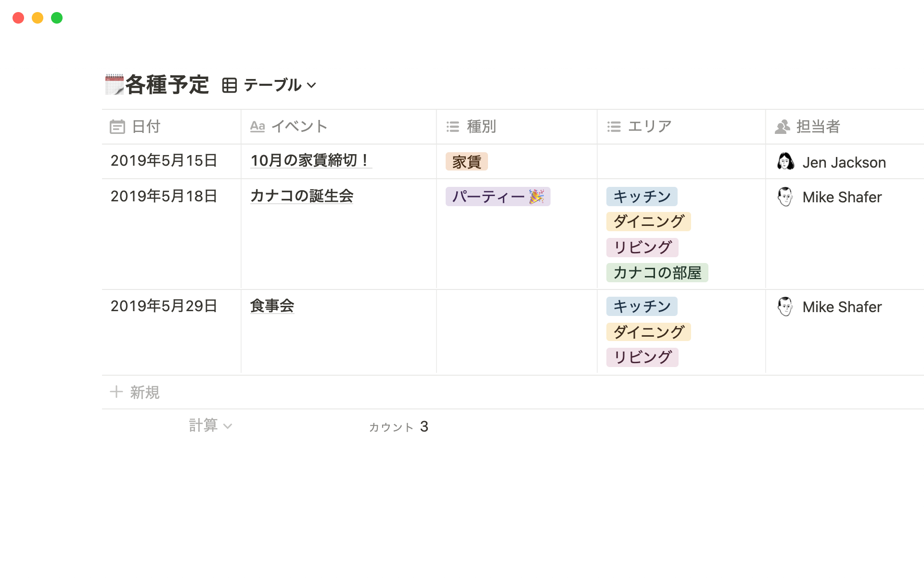Click the plus icon beside 新規
924x578 pixels.
point(116,392)
